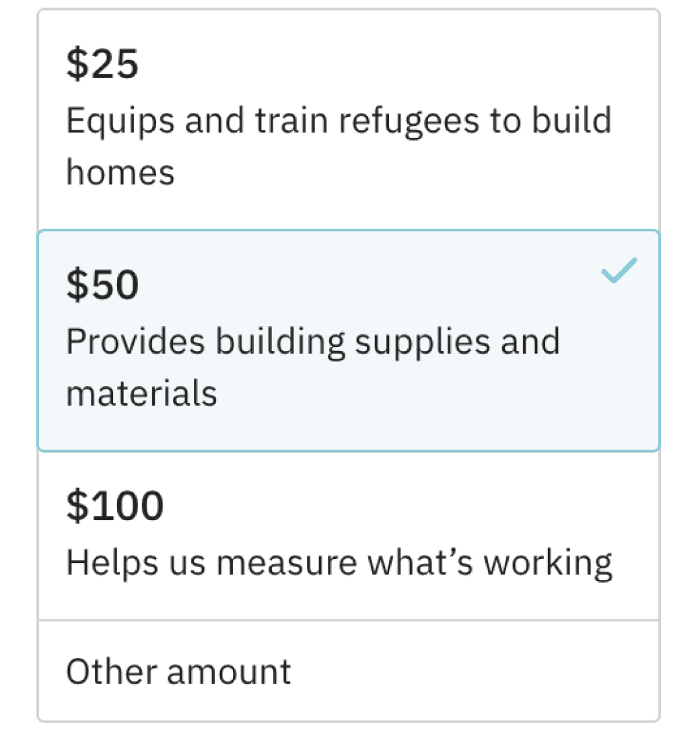Click the "Other amount" label text

pyautogui.click(x=178, y=672)
